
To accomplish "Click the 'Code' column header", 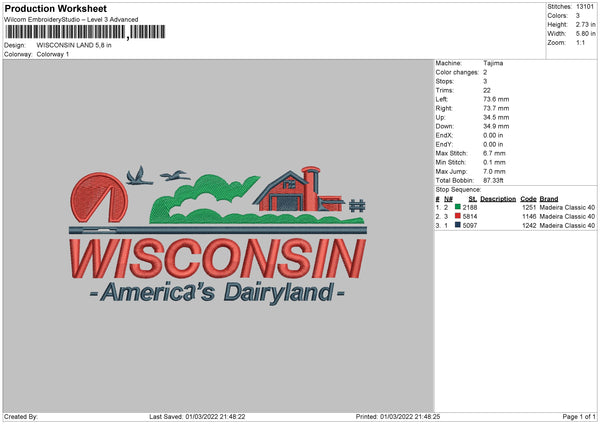I will point(528,199).
